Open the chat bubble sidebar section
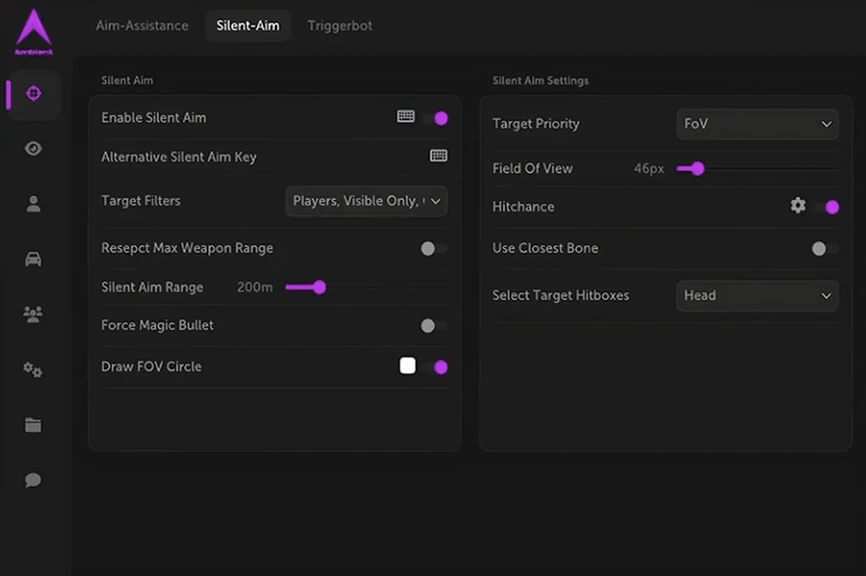Screen dimensions: 866x576 [x=33, y=480]
